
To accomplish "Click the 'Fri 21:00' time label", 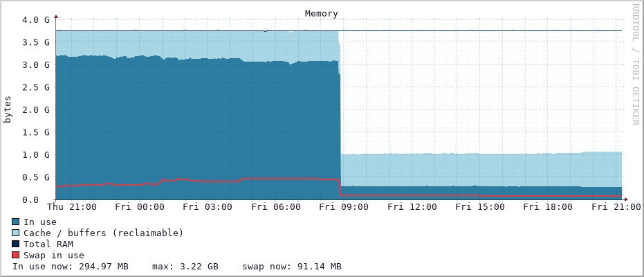I will 616,207.
